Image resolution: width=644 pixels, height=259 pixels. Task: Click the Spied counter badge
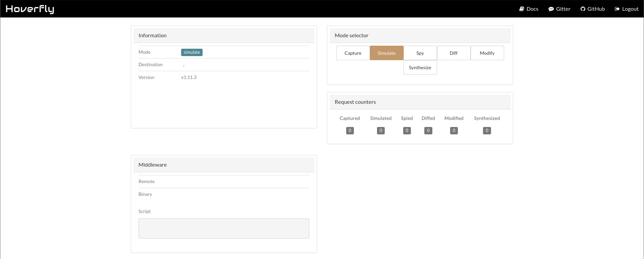click(407, 131)
